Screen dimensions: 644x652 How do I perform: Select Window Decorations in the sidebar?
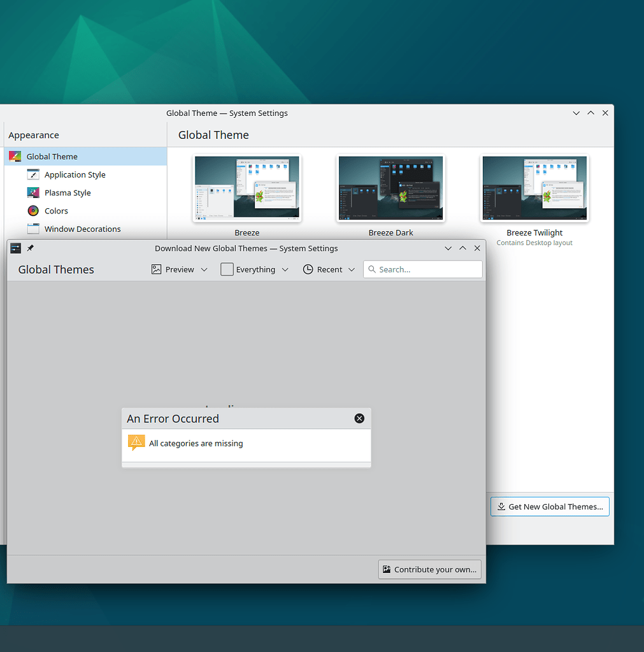point(82,229)
